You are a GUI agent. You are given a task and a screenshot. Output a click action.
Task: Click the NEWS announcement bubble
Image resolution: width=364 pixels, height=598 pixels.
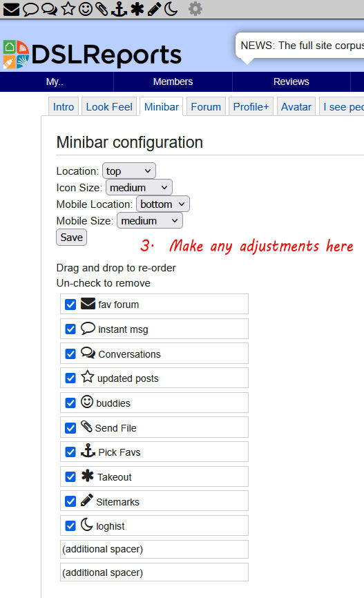(300, 46)
